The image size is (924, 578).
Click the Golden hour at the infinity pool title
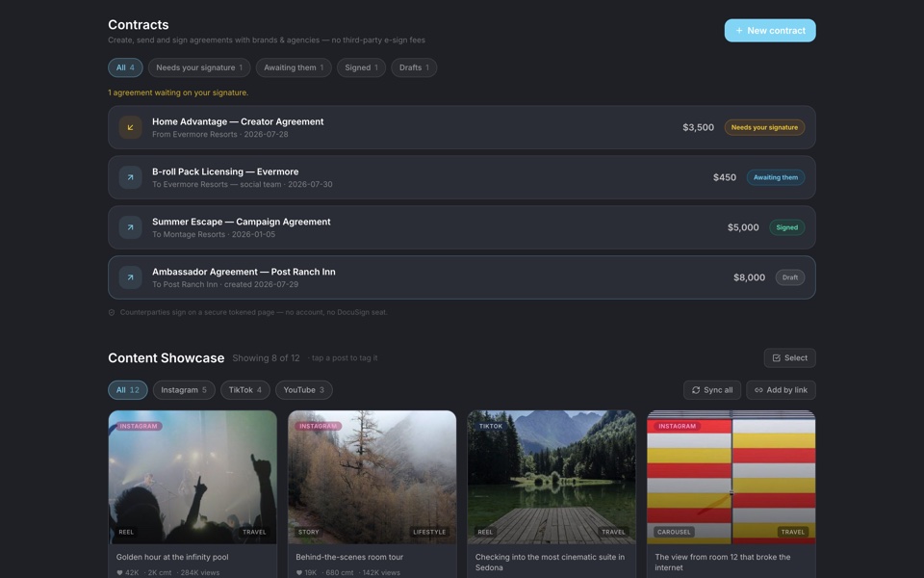172,558
